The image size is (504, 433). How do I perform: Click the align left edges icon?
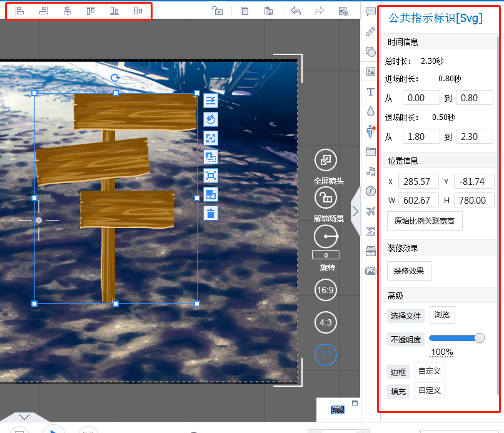point(19,11)
